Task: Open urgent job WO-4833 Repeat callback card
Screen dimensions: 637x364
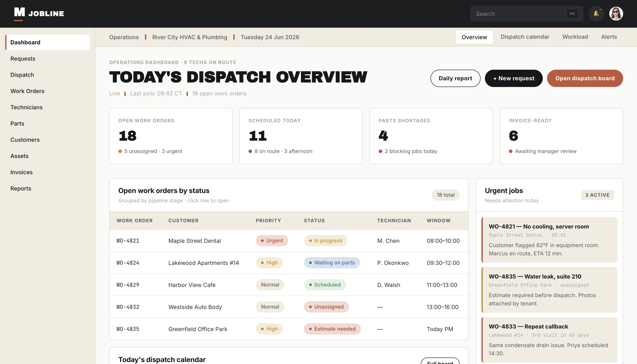Action: click(x=549, y=340)
